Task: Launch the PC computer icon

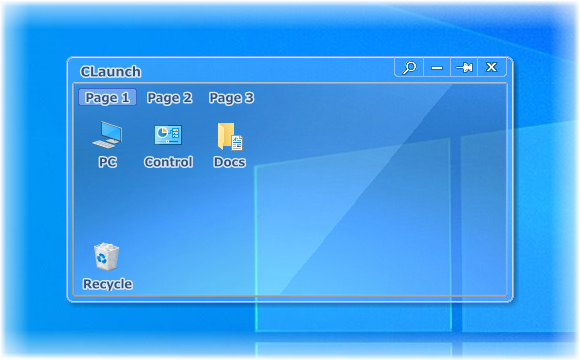Action: (107, 135)
